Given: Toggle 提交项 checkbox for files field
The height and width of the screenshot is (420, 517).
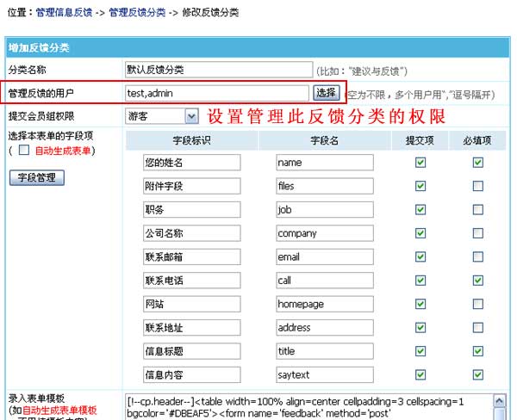Looking at the screenshot, I should 420,186.
